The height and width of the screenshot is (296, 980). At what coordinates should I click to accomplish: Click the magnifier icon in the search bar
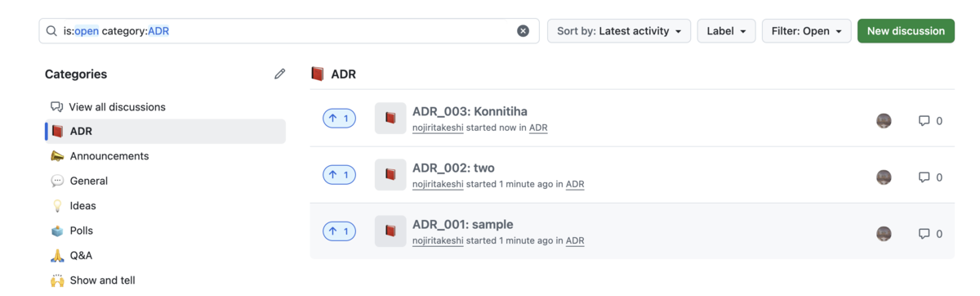[51, 31]
